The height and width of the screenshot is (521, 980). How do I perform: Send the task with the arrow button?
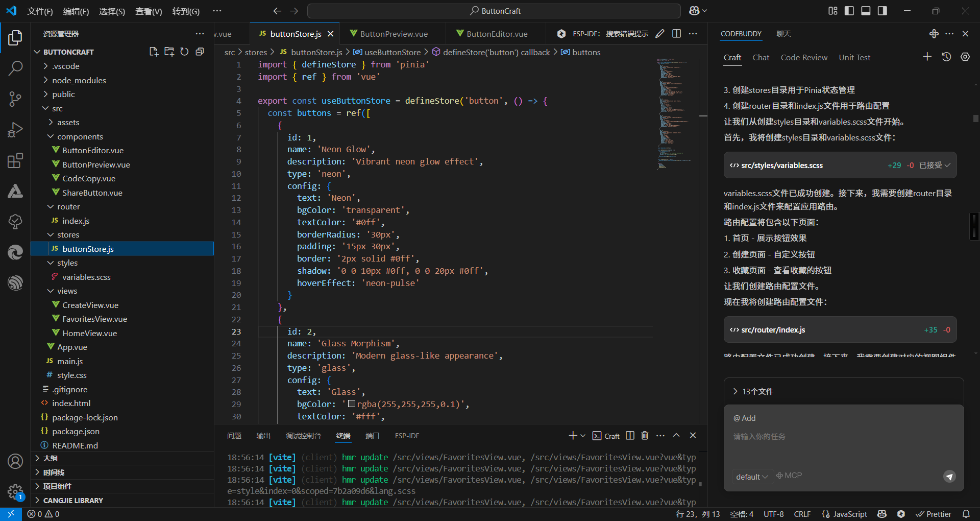[949, 477]
